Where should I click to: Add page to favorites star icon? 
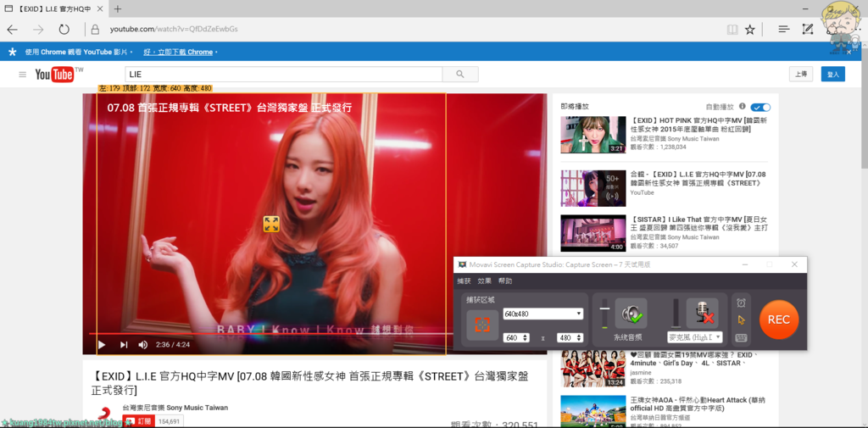click(x=749, y=30)
